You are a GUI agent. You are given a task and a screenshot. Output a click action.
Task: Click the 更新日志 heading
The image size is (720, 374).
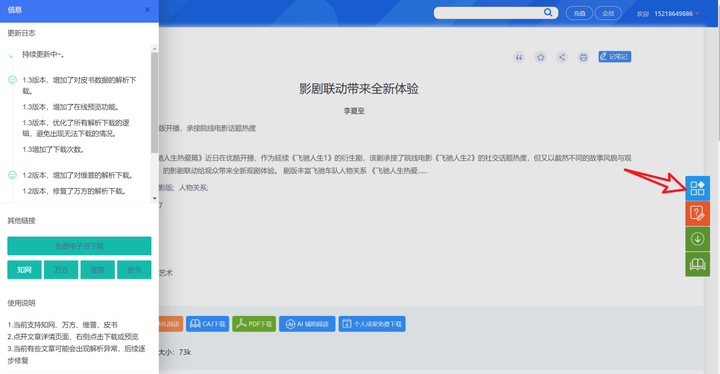21,33
